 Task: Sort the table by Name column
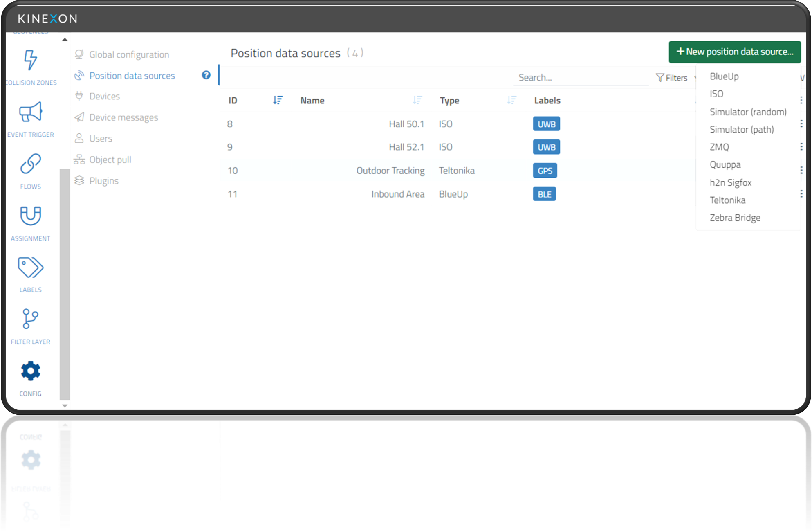point(418,100)
